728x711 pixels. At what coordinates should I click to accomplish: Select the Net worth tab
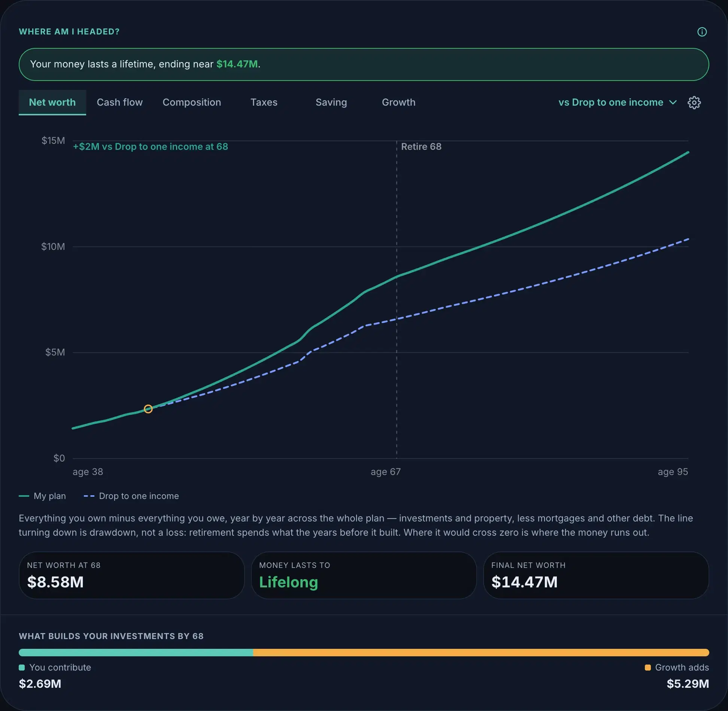52,102
